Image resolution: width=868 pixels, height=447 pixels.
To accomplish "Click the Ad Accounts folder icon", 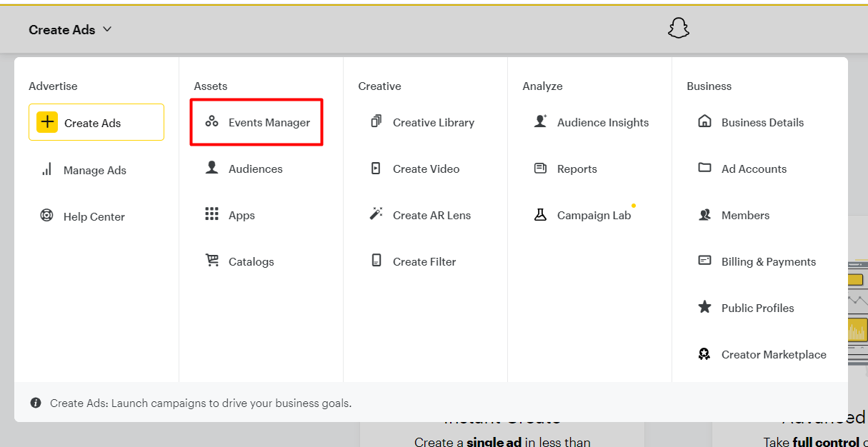I will (x=704, y=168).
